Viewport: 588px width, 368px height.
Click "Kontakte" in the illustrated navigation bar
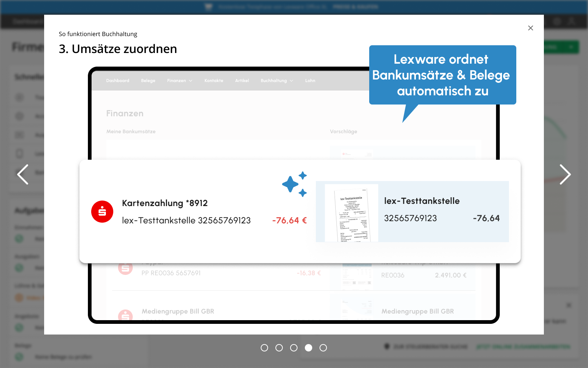point(214,81)
